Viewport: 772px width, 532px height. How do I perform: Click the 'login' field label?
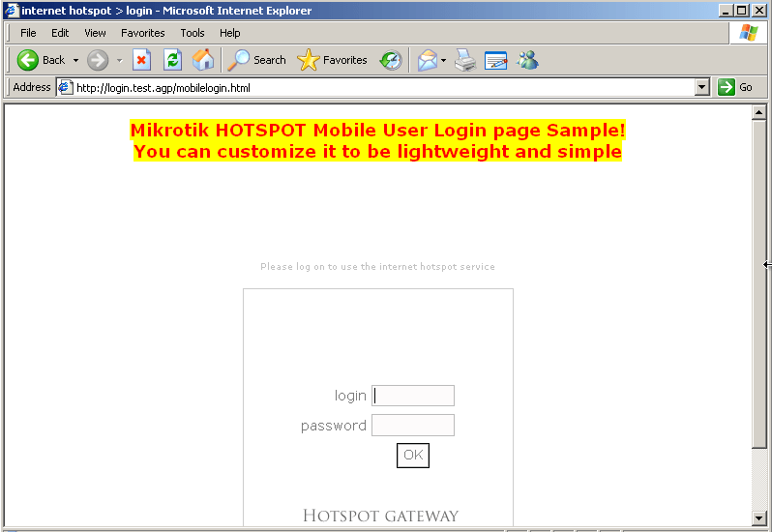[350, 396]
